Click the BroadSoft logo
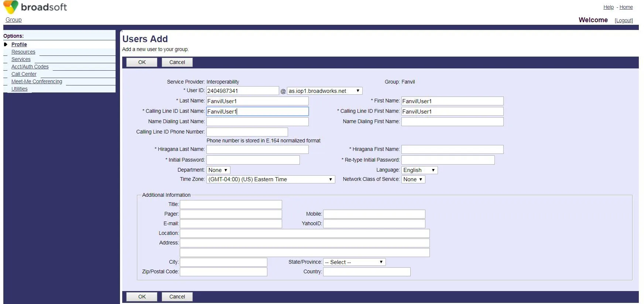The image size is (644, 304). coord(35,7)
